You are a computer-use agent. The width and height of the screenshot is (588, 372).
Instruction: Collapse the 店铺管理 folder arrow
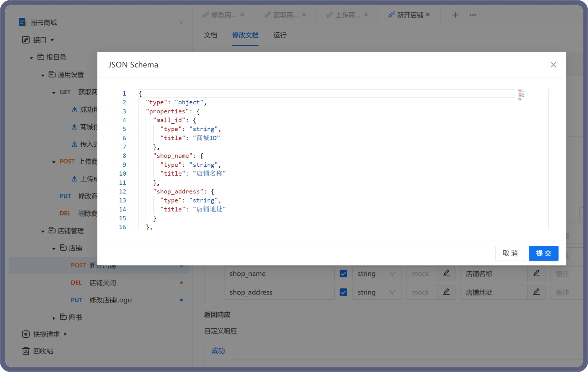(43, 232)
